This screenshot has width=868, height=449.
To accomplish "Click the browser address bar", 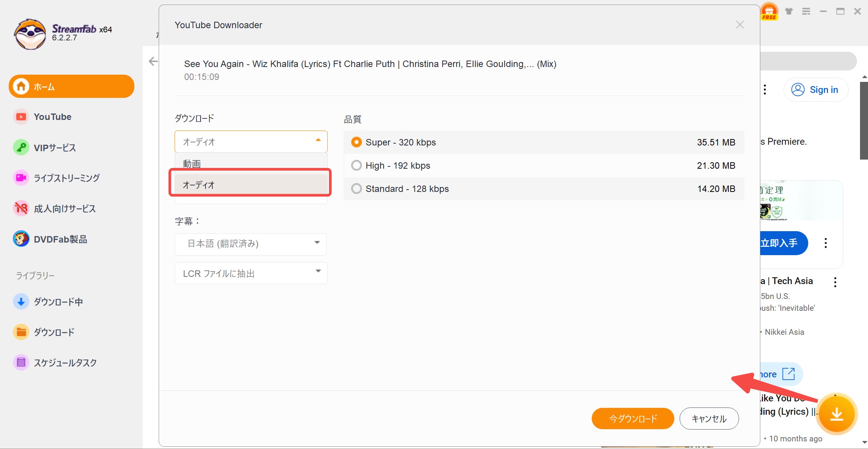I will (x=808, y=61).
